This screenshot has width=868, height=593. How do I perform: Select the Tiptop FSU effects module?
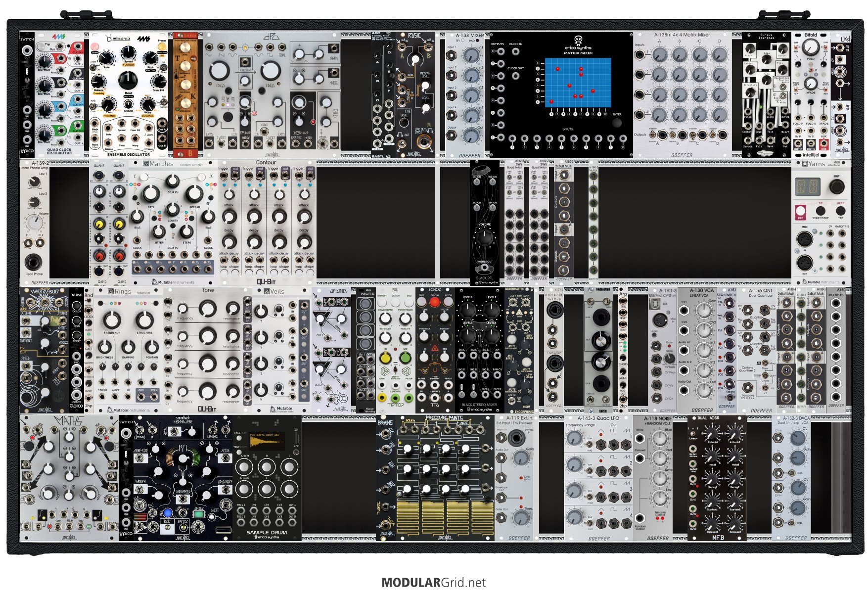tap(395, 350)
